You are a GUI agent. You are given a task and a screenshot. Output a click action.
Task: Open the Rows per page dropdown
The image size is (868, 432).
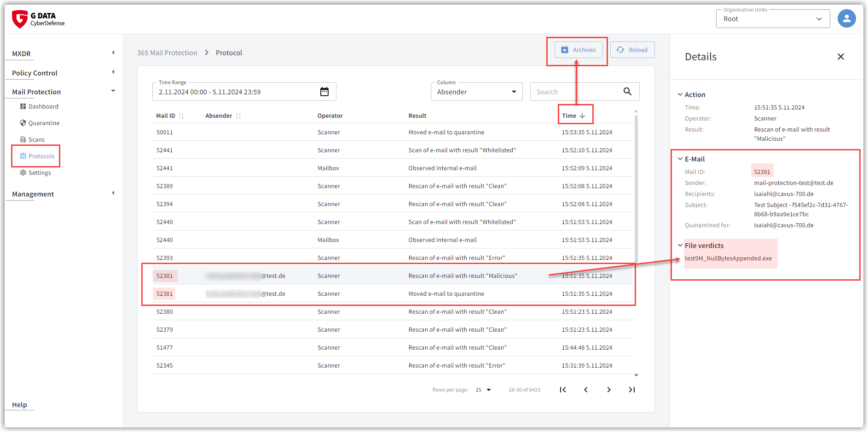[483, 390]
